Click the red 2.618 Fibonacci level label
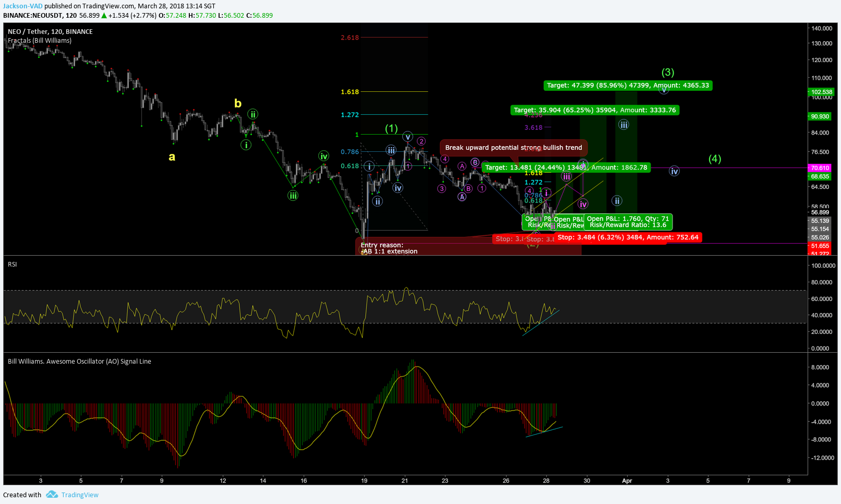Screen dimensions: 841x504 [x=350, y=38]
